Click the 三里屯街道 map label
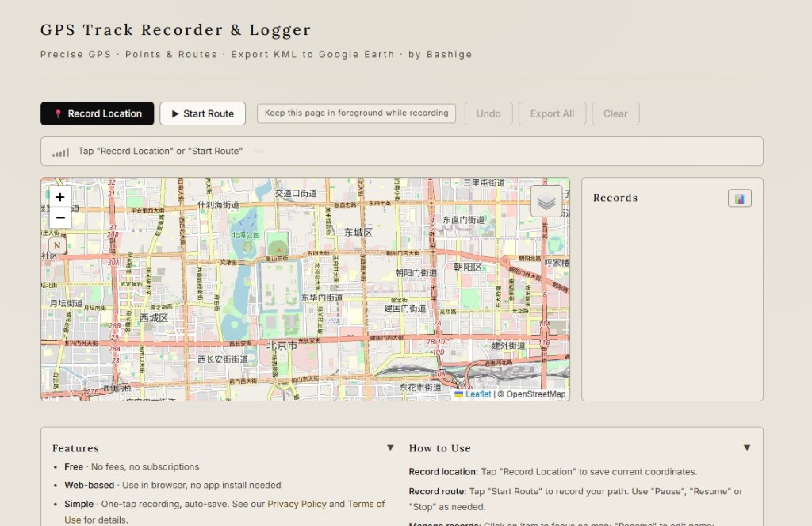Image resolution: width=812 pixels, height=526 pixels. (485, 183)
